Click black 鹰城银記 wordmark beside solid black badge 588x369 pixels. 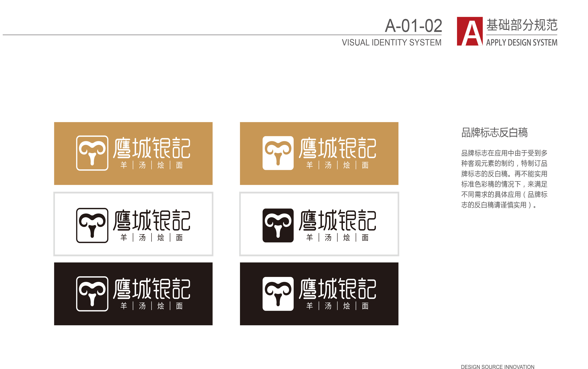coord(337,220)
